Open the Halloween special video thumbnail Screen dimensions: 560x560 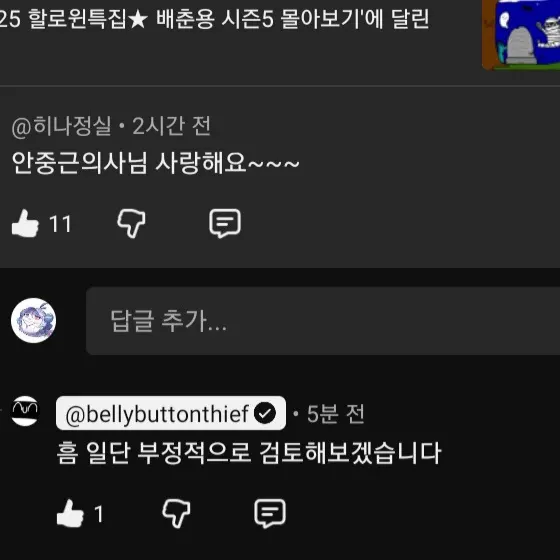(x=521, y=35)
